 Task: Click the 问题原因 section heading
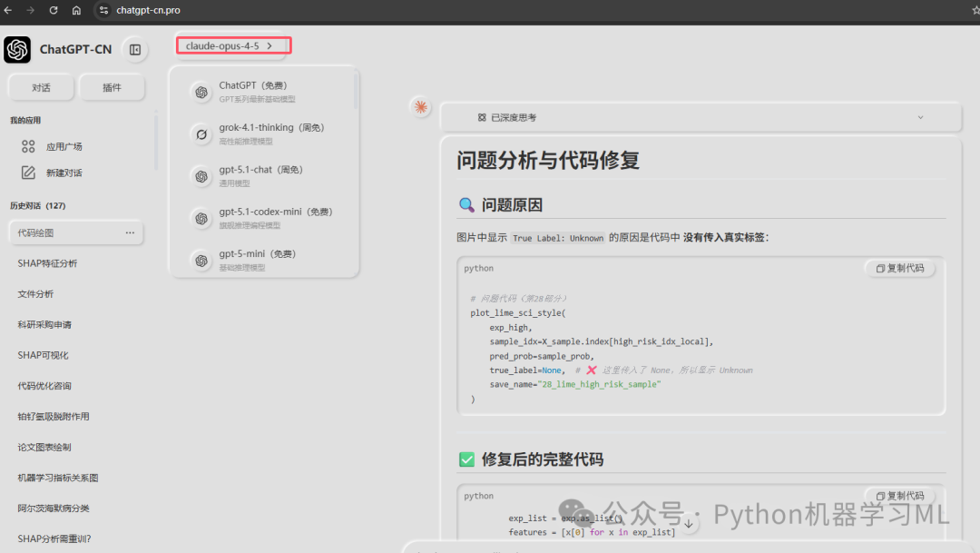point(512,205)
